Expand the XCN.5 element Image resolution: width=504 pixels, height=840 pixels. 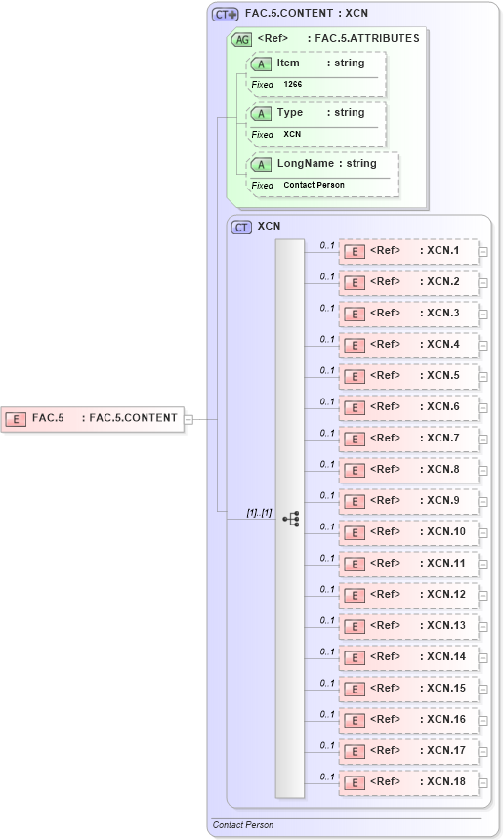coord(483,377)
